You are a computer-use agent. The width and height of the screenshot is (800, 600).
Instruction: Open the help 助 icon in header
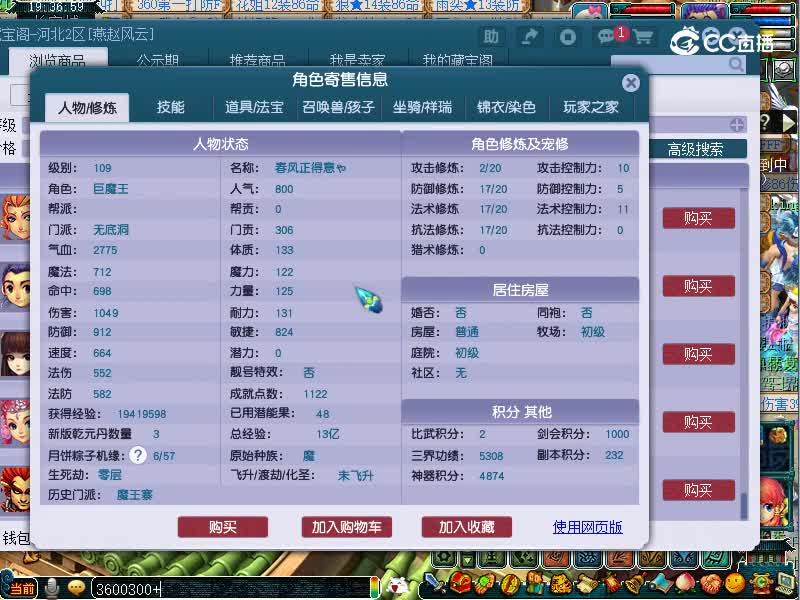[x=491, y=37]
